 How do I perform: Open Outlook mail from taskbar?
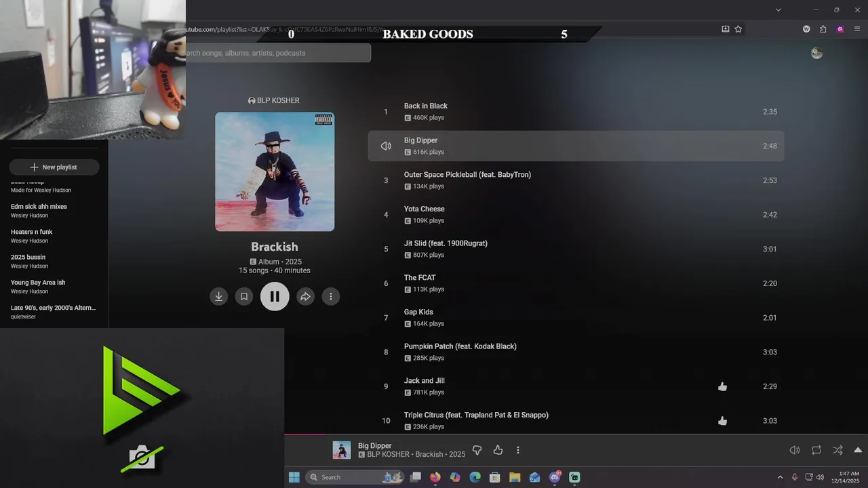[535, 477]
